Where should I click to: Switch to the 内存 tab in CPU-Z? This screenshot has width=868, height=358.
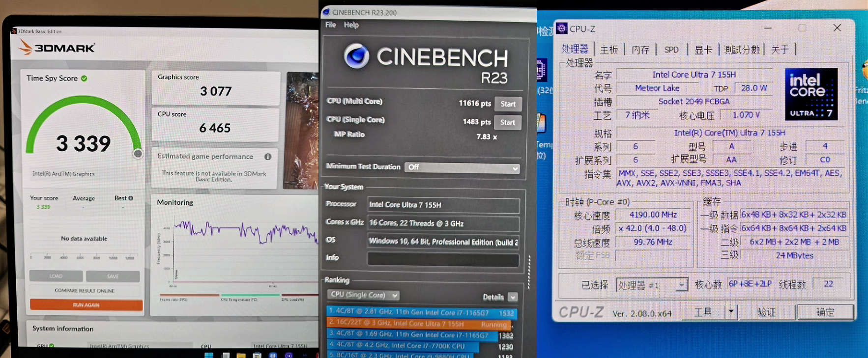(x=640, y=50)
